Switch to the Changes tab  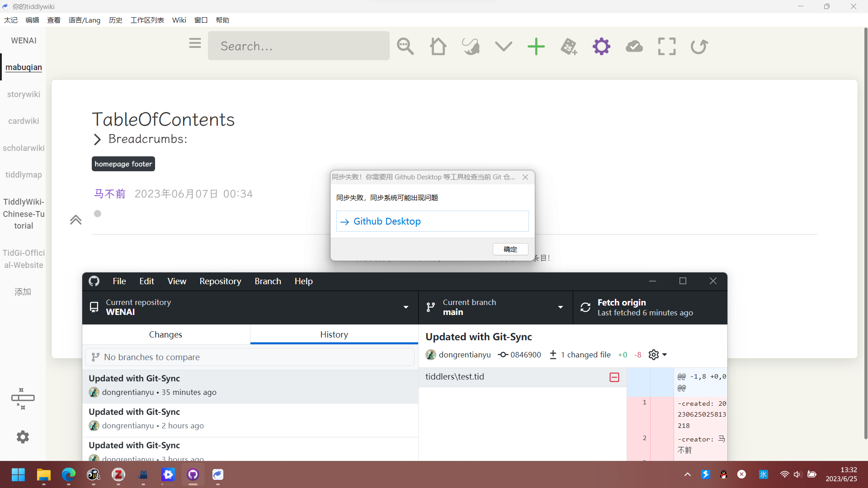click(x=165, y=334)
